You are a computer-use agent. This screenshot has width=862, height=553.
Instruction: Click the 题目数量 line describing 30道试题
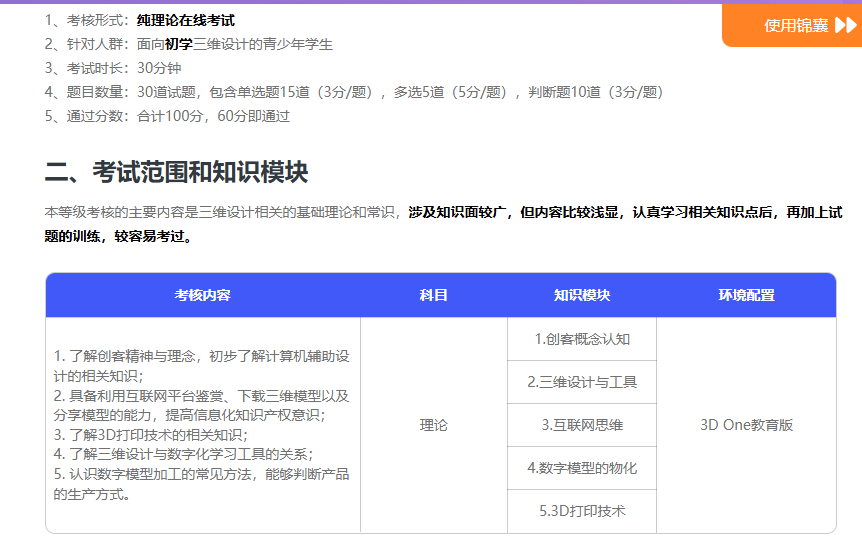[354, 92]
